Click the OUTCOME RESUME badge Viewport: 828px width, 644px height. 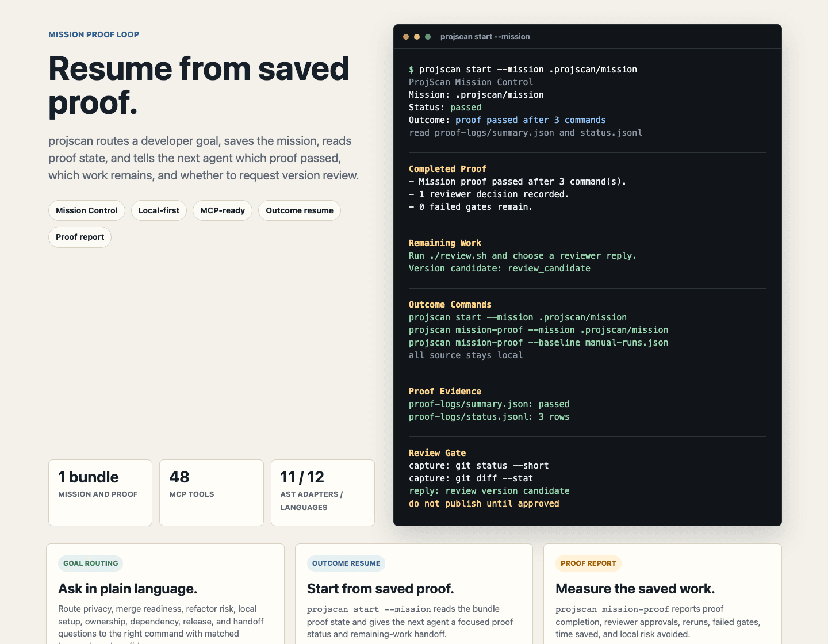tap(346, 563)
